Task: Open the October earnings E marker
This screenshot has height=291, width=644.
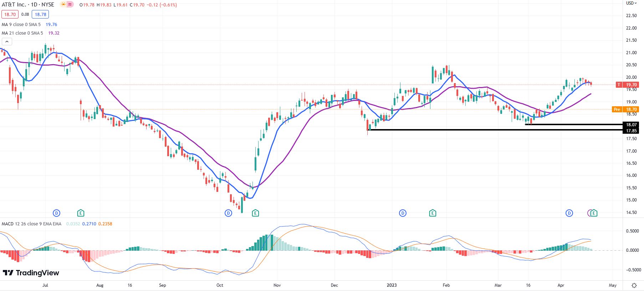Action: (x=255, y=213)
